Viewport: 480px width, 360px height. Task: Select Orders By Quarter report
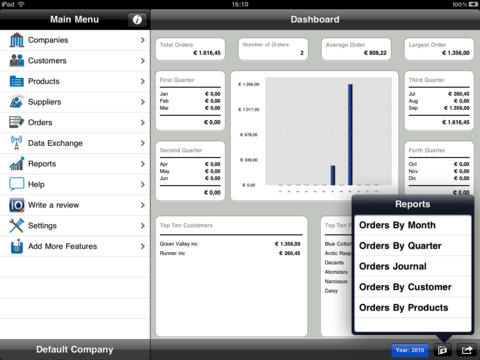click(413, 246)
